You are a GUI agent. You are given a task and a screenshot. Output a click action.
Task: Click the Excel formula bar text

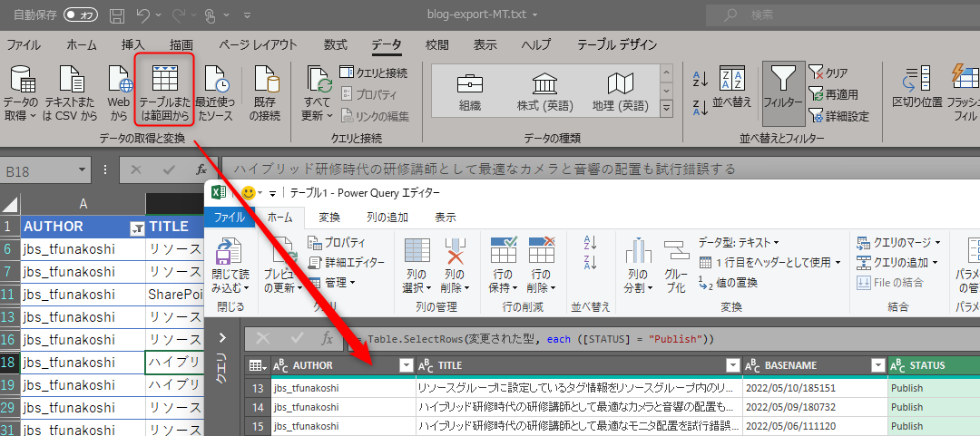coord(483,170)
